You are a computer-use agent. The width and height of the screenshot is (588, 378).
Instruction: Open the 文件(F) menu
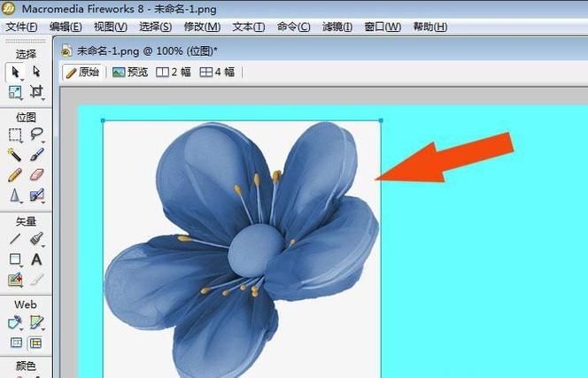click(x=21, y=27)
